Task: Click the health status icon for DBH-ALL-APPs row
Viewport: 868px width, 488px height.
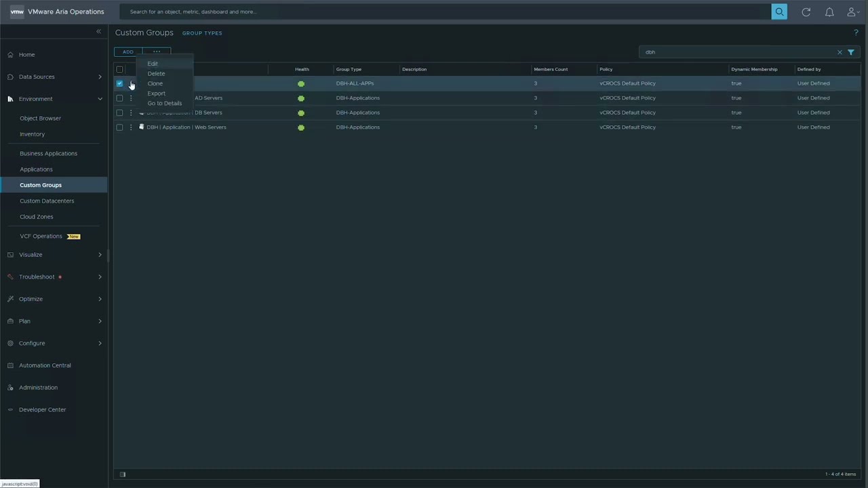Action: (x=301, y=83)
